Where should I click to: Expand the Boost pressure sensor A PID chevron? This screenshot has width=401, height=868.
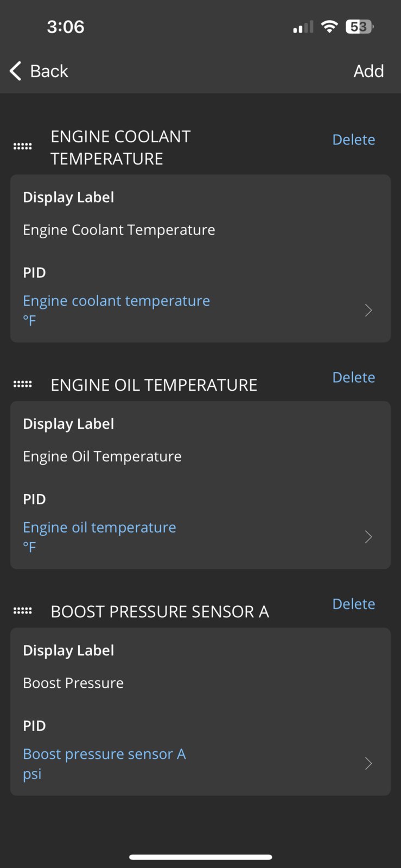point(368,764)
